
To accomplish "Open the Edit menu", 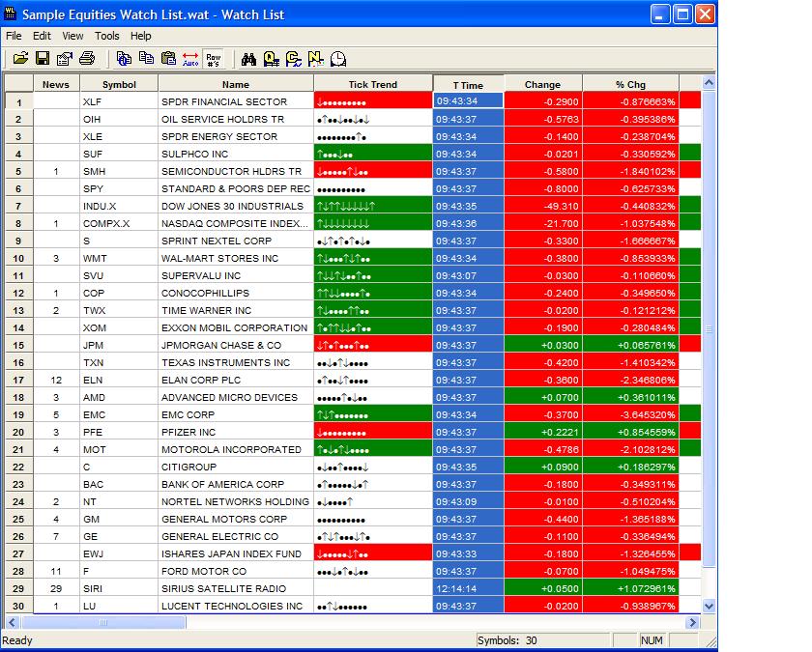I will (x=42, y=36).
